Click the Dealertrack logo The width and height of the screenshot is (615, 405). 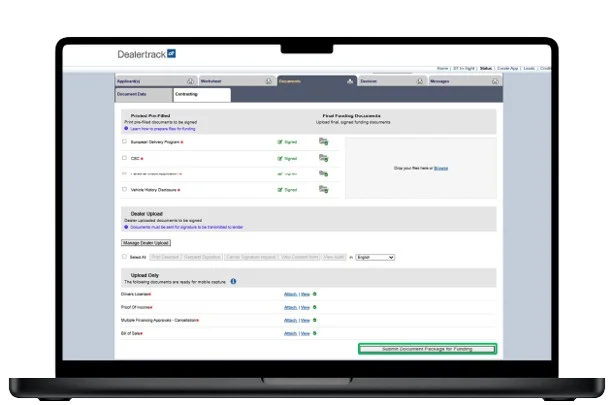click(146, 55)
